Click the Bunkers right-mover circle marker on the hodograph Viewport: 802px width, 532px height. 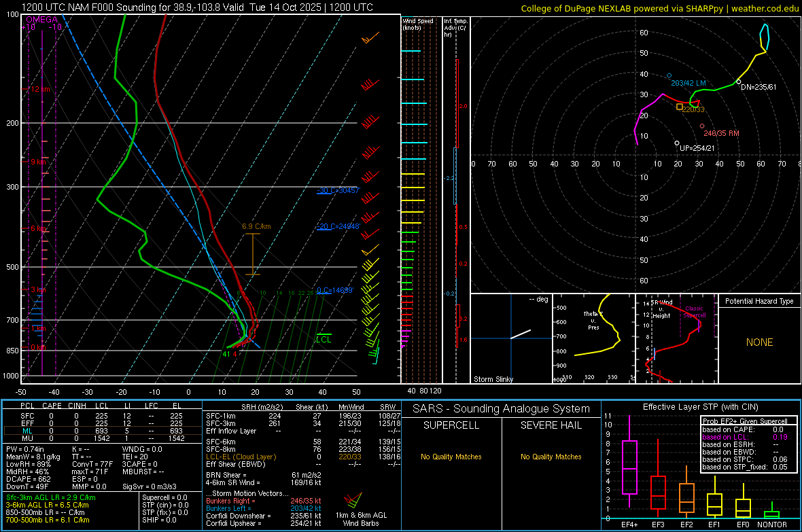click(701, 126)
